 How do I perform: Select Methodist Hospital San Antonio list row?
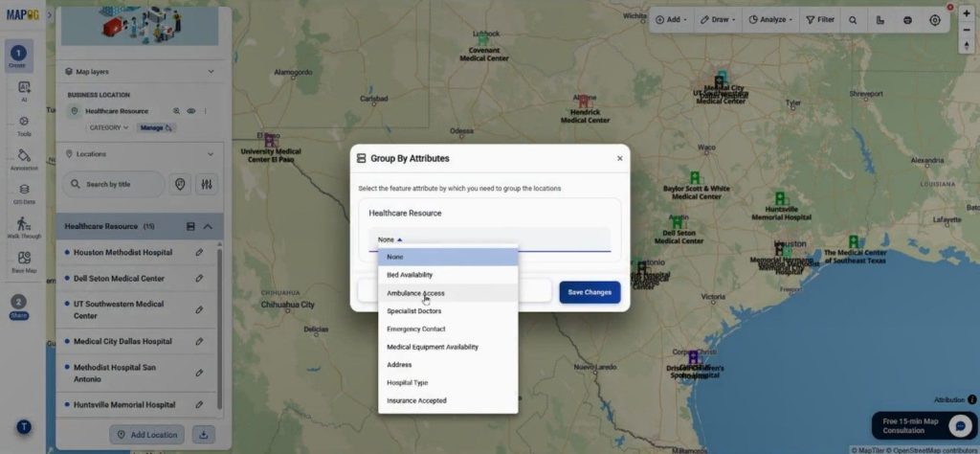click(136, 374)
